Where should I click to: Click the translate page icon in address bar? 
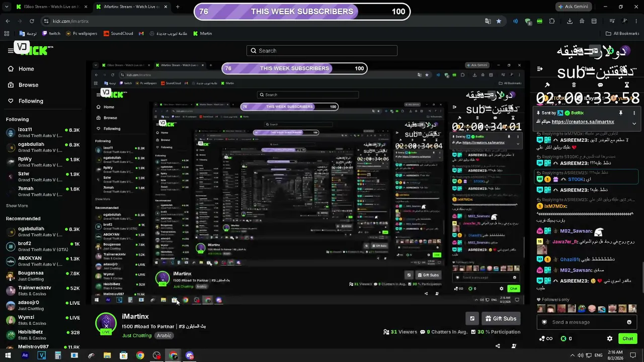[x=488, y=21]
